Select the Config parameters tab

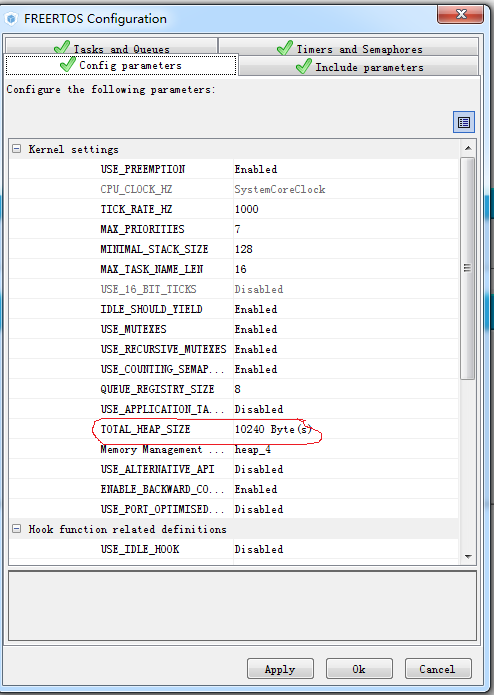click(121, 66)
